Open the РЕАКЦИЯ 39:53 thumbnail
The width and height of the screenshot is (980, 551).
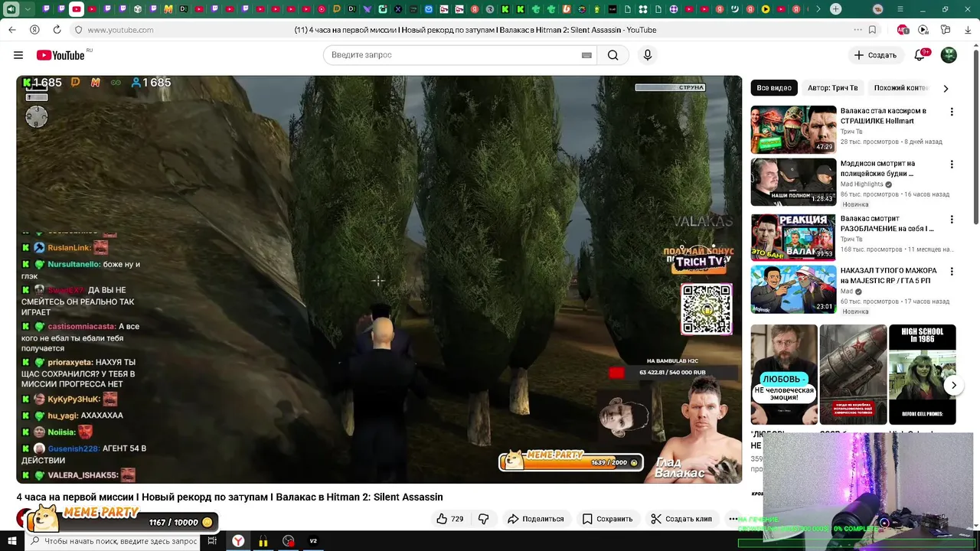pos(793,237)
